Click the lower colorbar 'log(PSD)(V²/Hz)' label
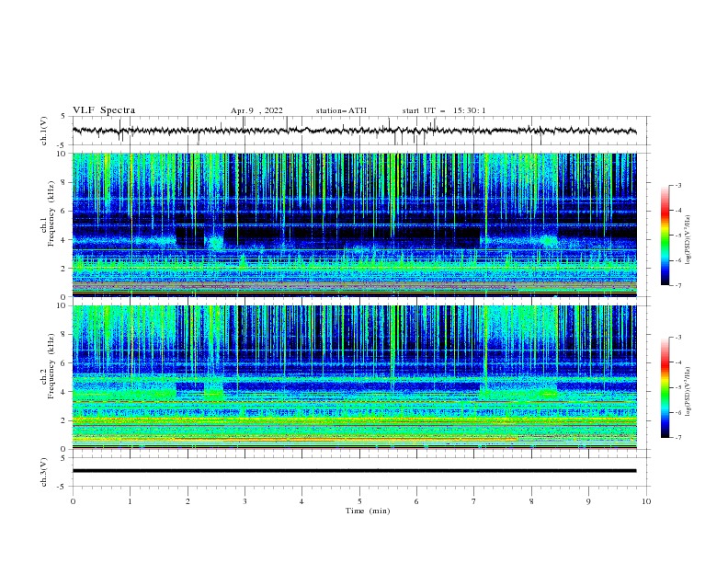The image size is (728, 563). 688,392
